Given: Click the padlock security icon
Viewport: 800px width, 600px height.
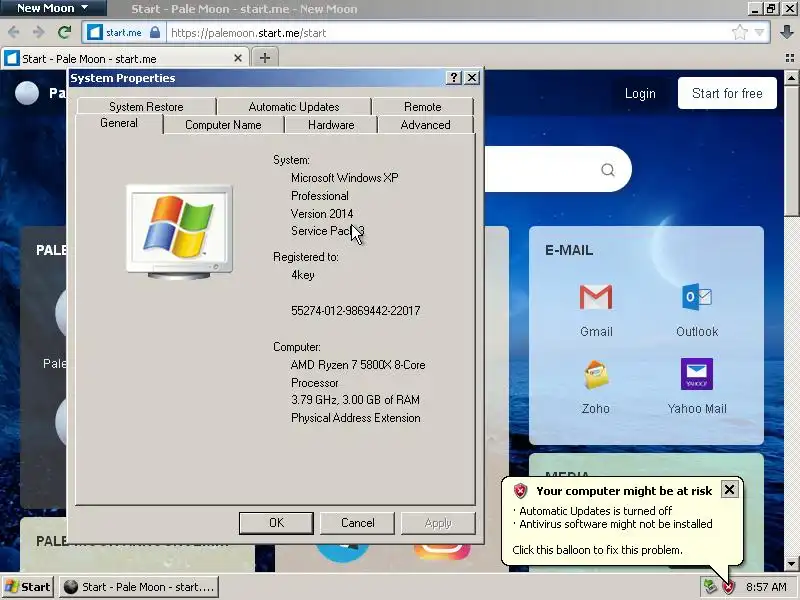Looking at the screenshot, I should (155, 33).
